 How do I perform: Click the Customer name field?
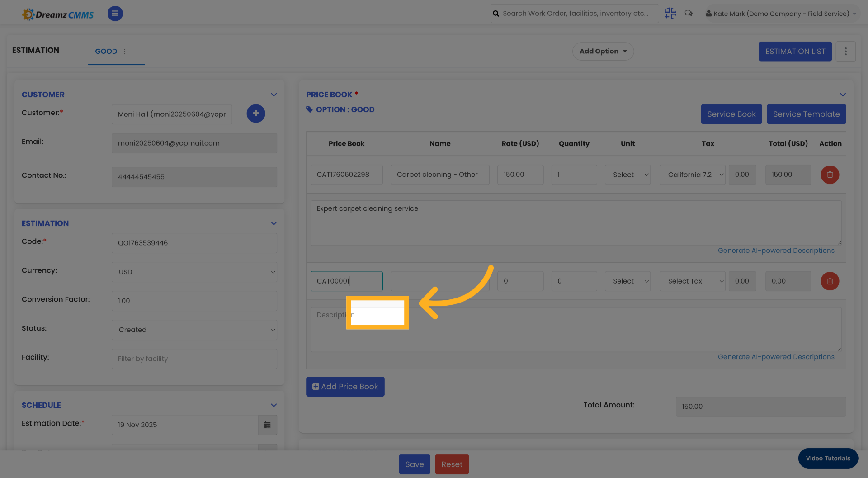pyautogui.click(x=172, y=114)
